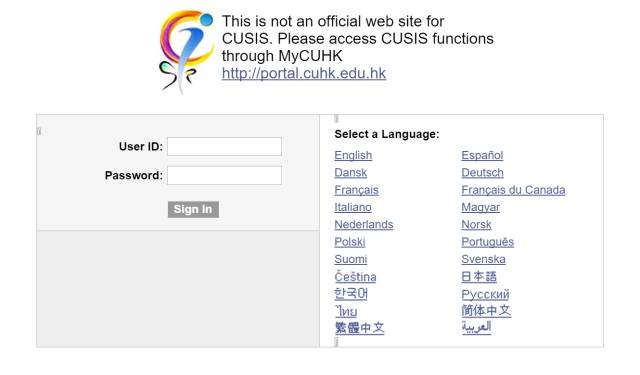
Task: Select English language link
Action: [x=353, y=155]
